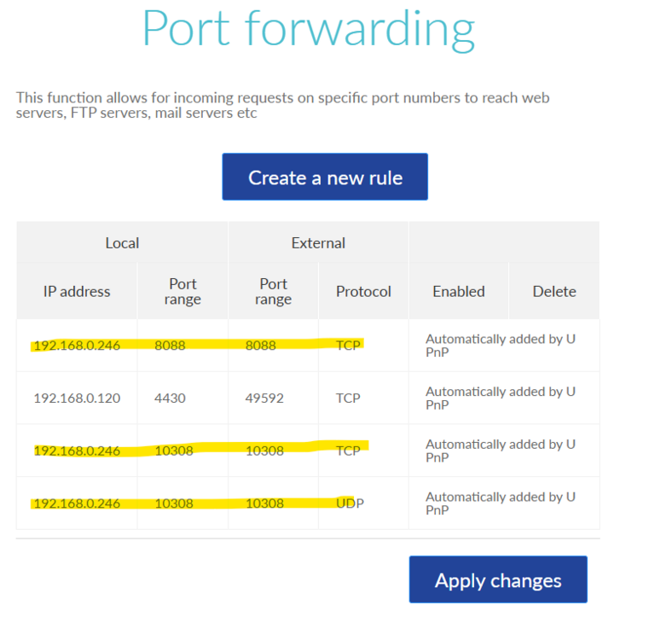Click the Port range header under Local
The height and width of the screenshot is (640, 672).
click(182, 291)
